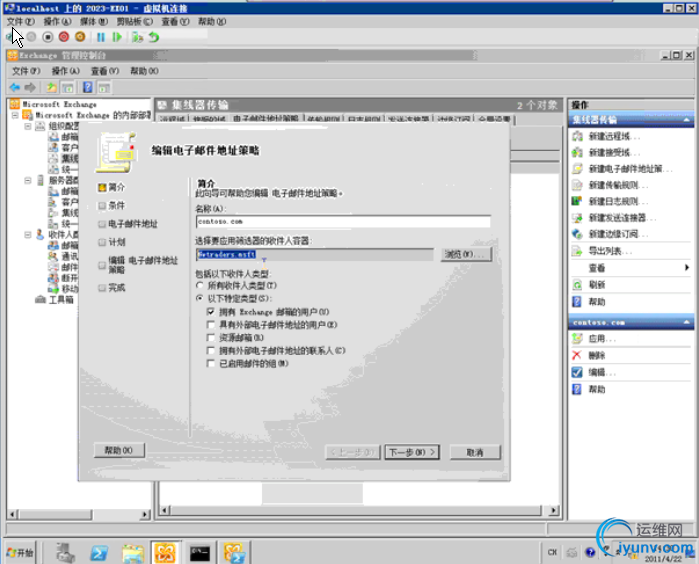
Task: Click the Toolbox tree item
Action: [54, 300]
